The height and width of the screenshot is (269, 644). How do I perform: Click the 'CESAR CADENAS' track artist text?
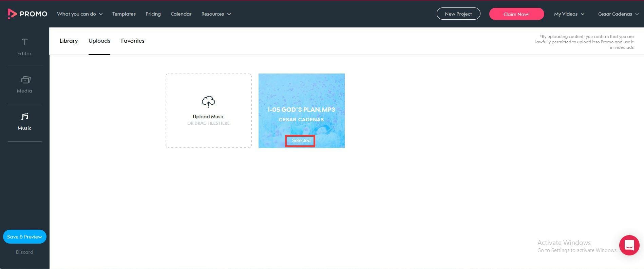coord(301,120)
